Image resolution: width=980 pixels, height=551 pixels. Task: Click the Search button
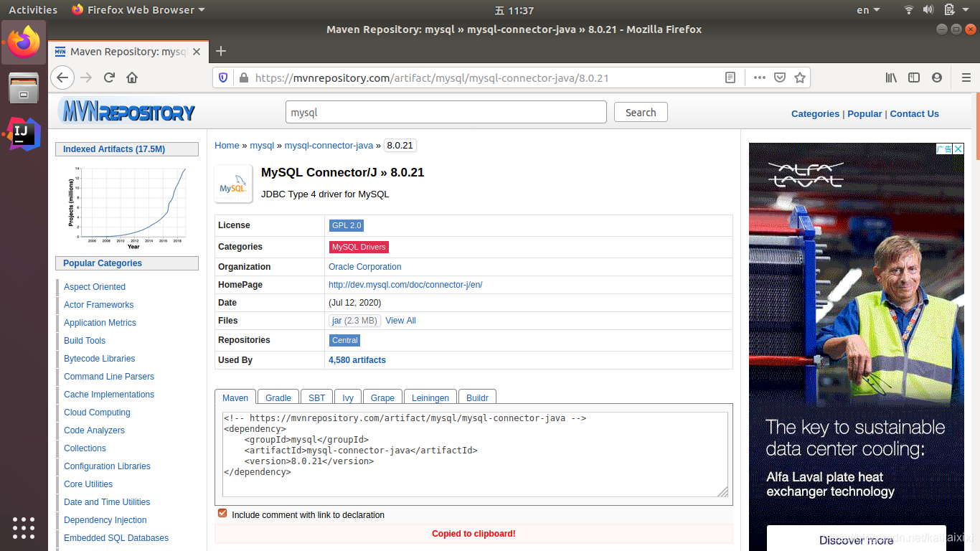[641, 112]
